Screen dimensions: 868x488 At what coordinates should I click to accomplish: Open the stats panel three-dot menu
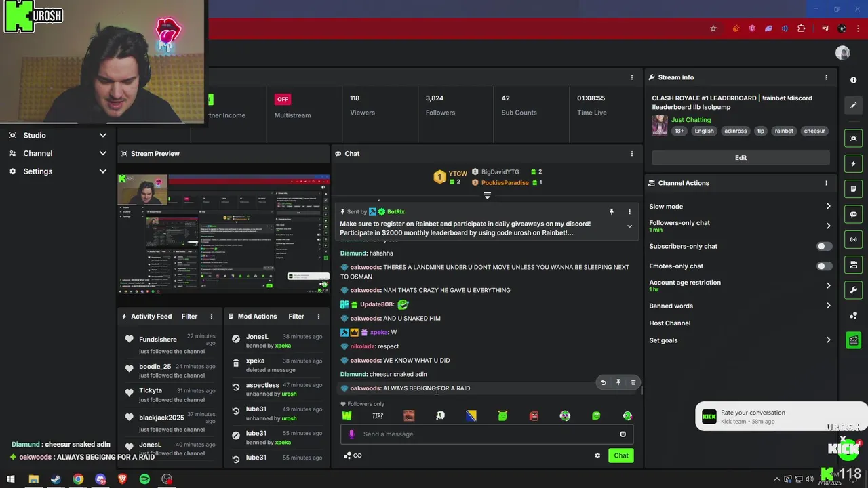point(632,77)
